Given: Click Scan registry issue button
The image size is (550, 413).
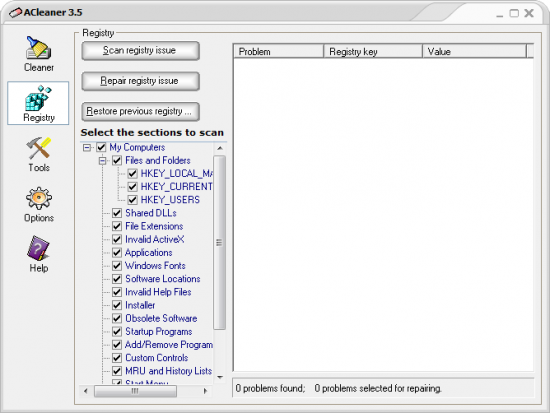Looking at the screenshot, I should [x=140, y=51].
